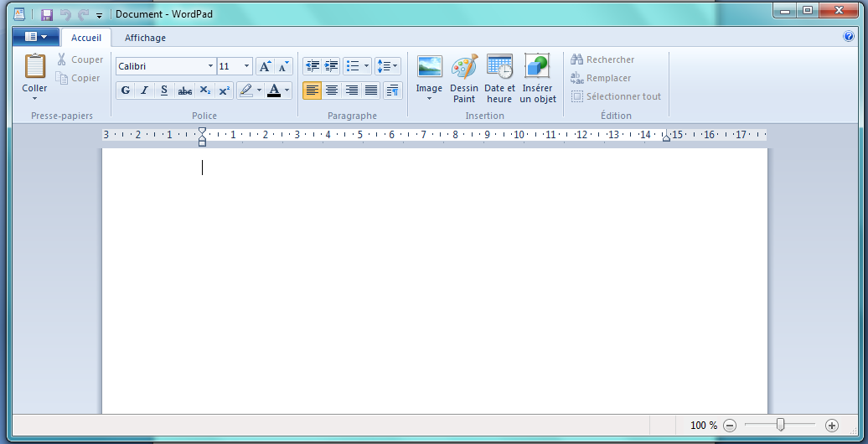The width and height of the screenshot is (868, 444).
Task: Expand the font size dropdown arrow
Action: click(x=247, y=66)
